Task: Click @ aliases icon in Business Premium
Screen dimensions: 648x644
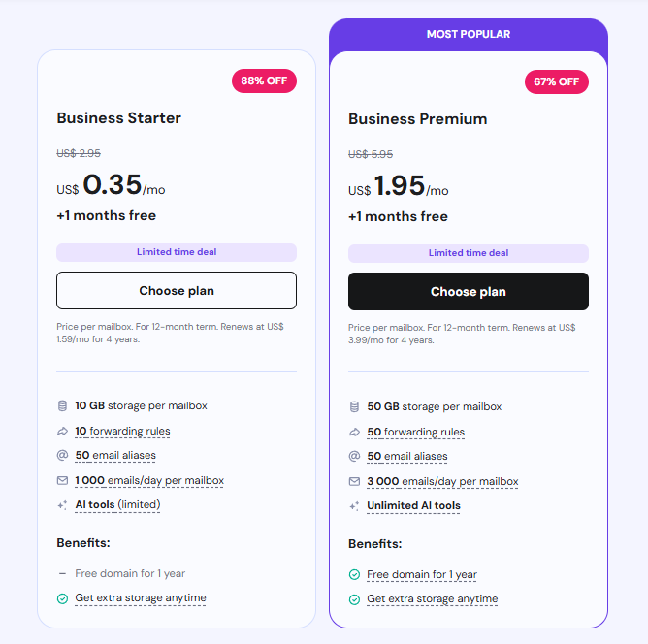Action: [x=354, y=457]
